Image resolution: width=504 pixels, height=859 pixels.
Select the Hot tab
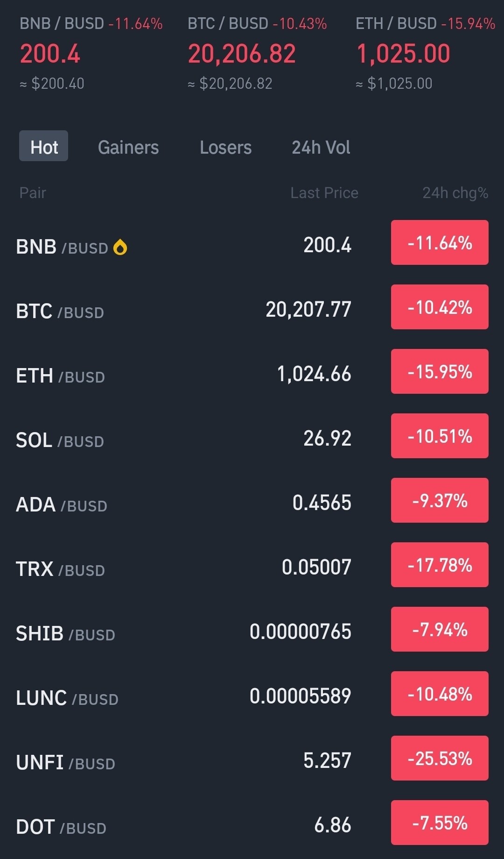click(44, 147)
